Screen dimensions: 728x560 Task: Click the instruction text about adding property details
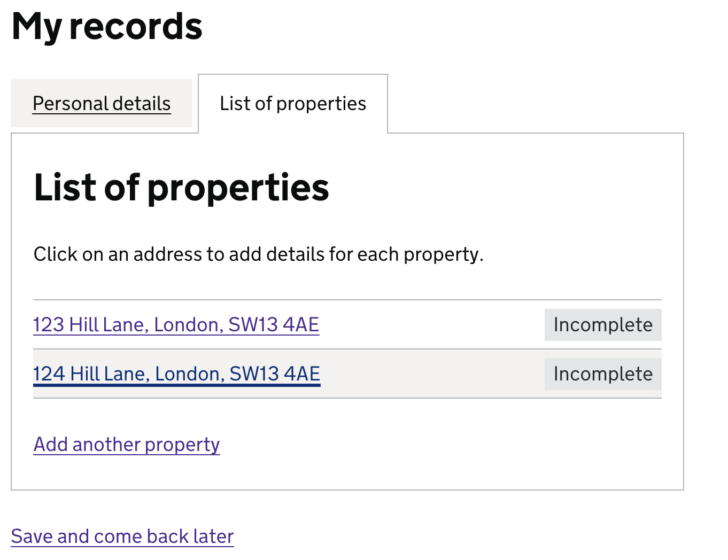[259, 254]
